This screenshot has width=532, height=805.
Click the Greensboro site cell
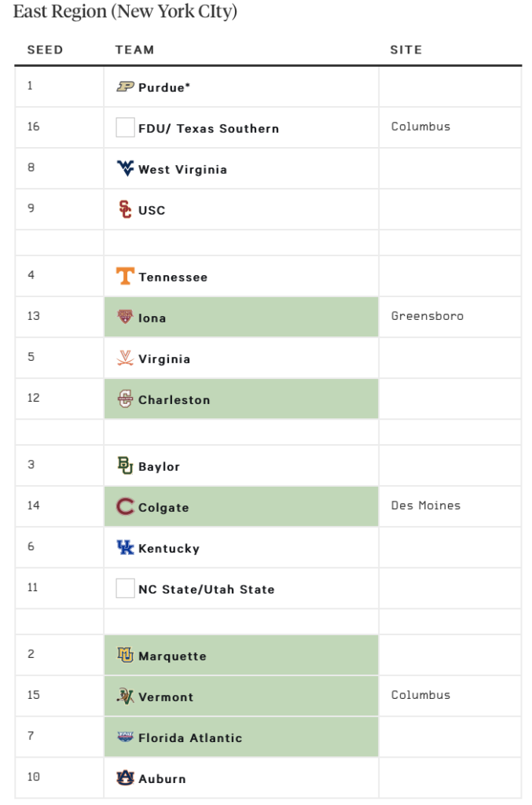450,317
